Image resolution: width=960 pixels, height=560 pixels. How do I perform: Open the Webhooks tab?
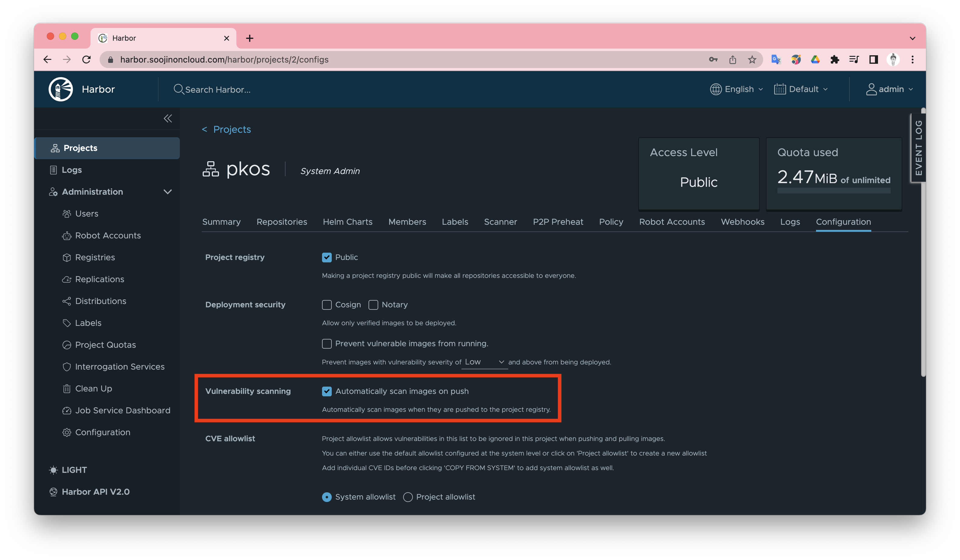click(742, 222)
